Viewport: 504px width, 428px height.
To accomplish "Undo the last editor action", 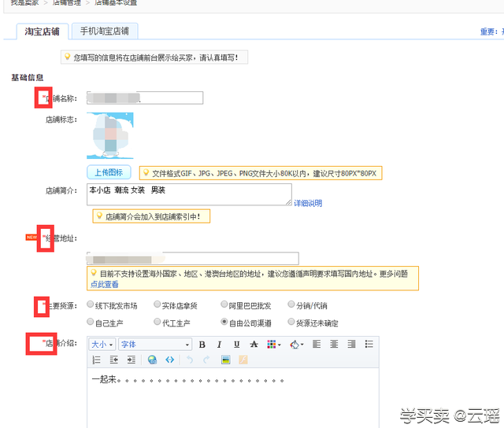I will (190, 360).
